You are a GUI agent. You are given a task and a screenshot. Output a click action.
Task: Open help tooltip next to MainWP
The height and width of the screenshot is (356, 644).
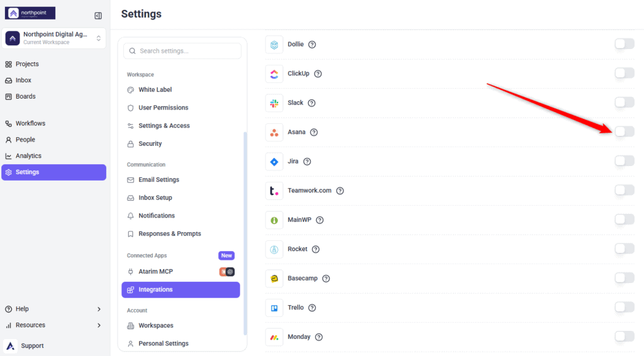[x=320, y=220]
